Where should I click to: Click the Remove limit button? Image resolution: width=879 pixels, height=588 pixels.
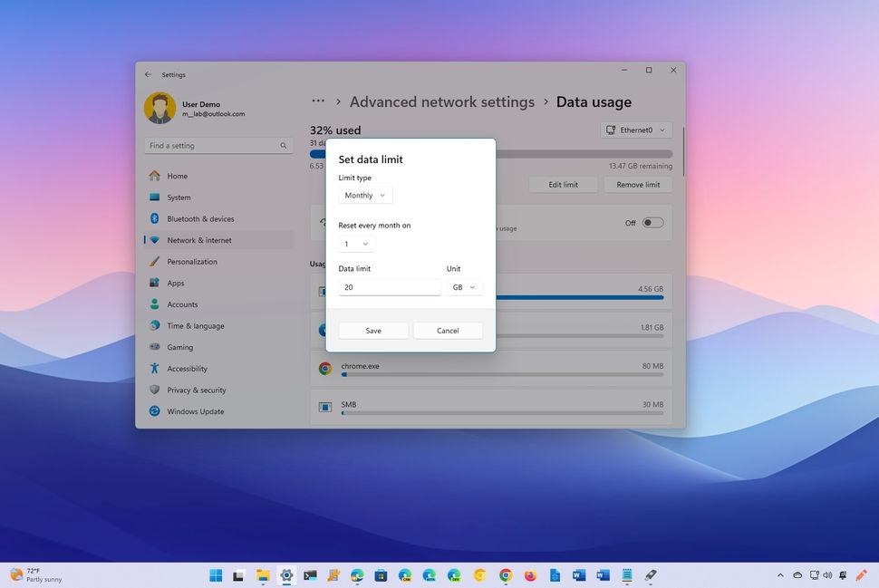coord(637,184)
